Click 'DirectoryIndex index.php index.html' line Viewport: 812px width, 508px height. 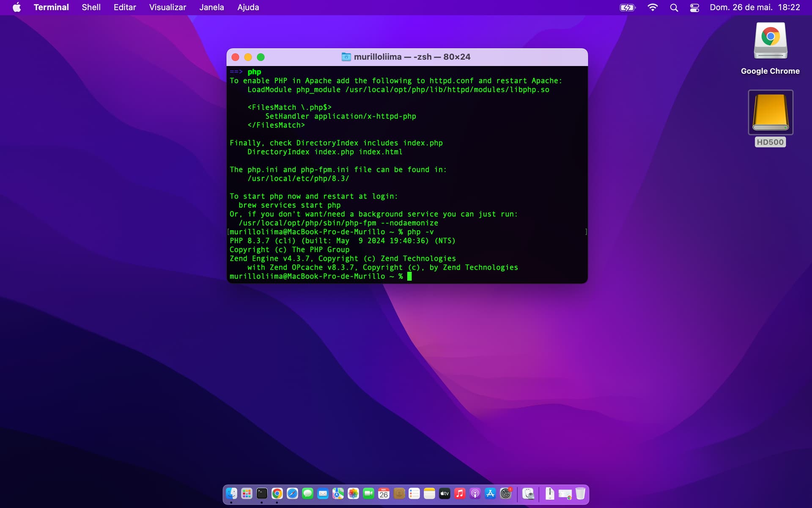point(325,152)
